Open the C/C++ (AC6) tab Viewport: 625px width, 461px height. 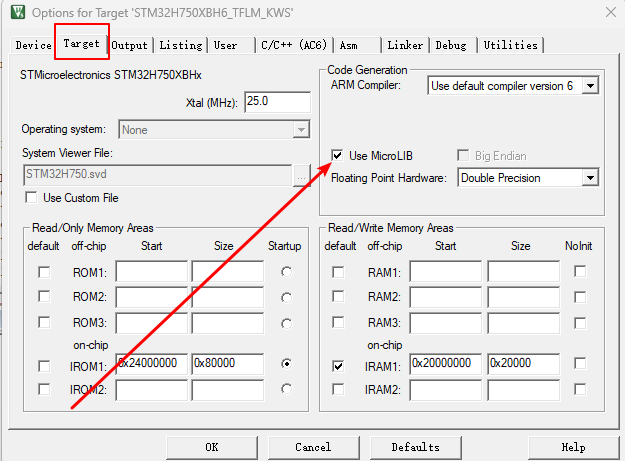[294, 45]
